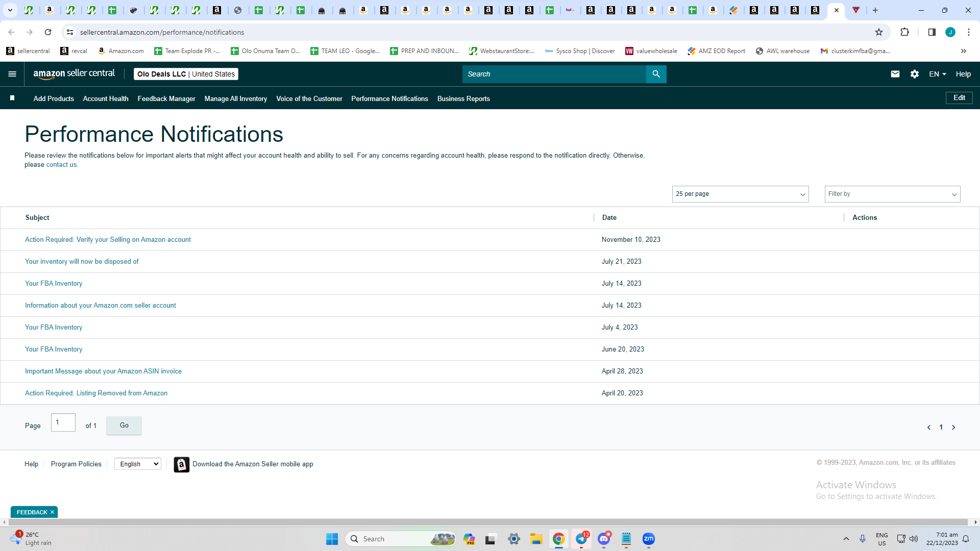Image resolution: width=980 pixels, height=551 pixels.
Task: Click the bookmark flag icon in nav bar
Action: [x=12, y=98]
